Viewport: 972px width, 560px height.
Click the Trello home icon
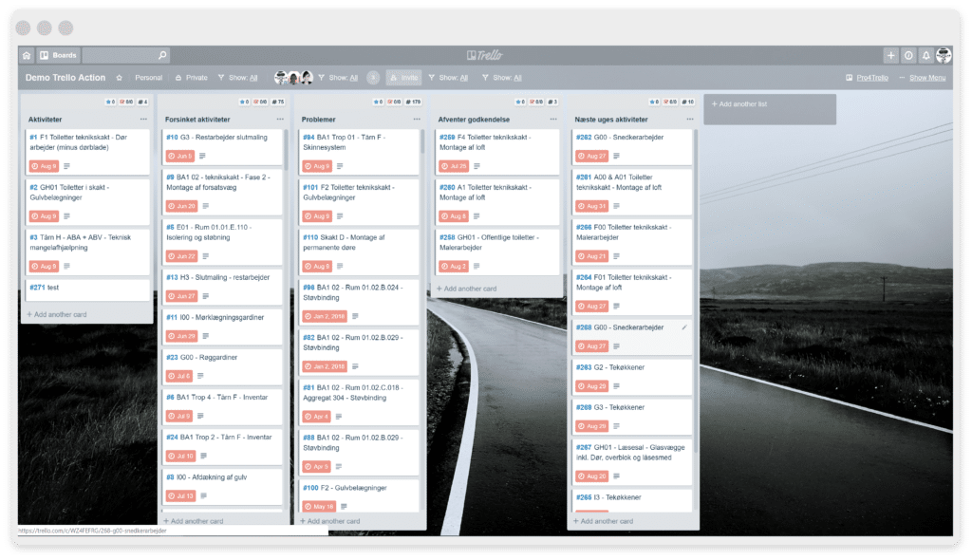pyautogui.click(x=26, y=55)
